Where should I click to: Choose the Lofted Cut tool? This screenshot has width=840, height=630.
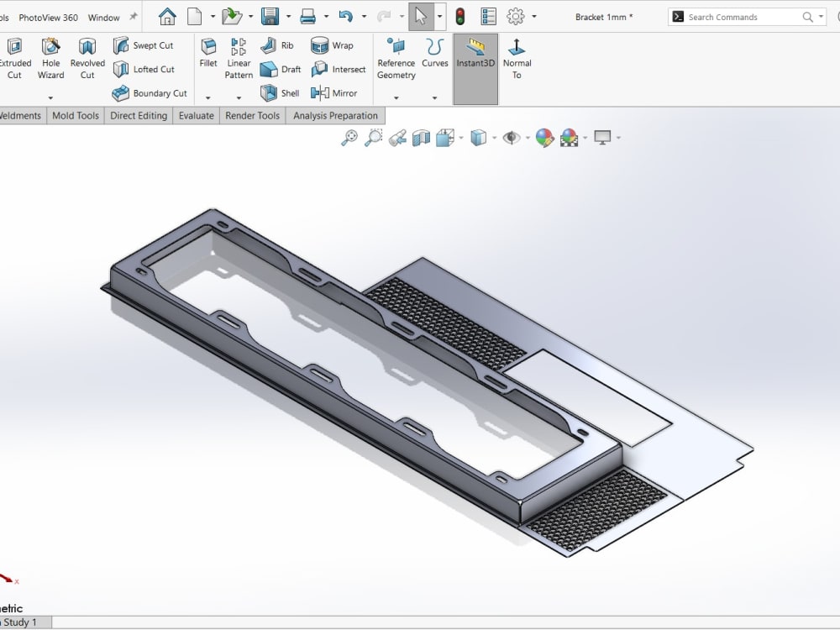[144, 69]
